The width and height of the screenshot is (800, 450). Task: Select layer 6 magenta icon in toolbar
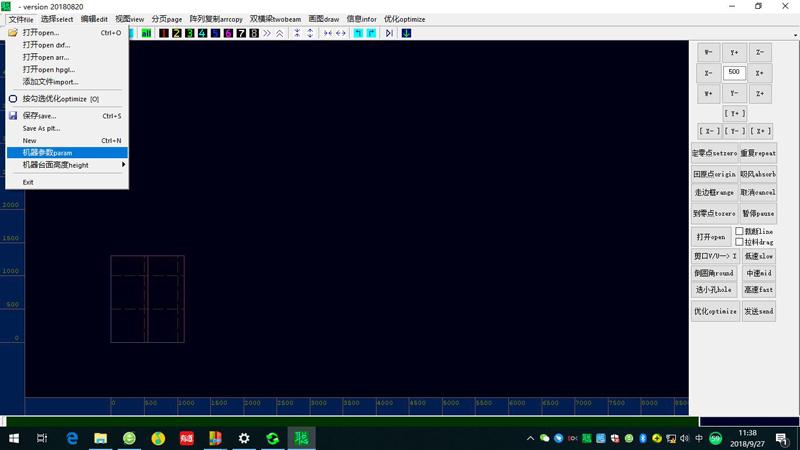228,33
